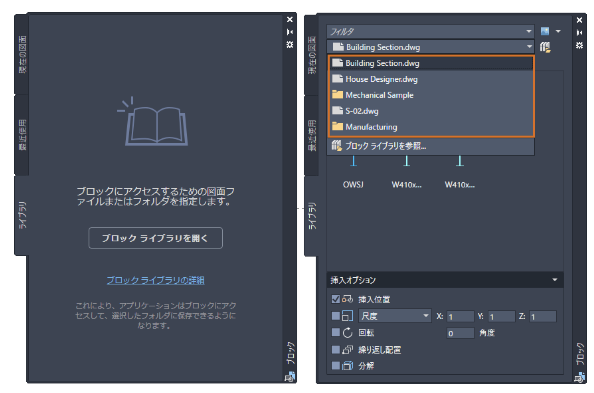Toggle the scale checkbox

tap(336, 316)
